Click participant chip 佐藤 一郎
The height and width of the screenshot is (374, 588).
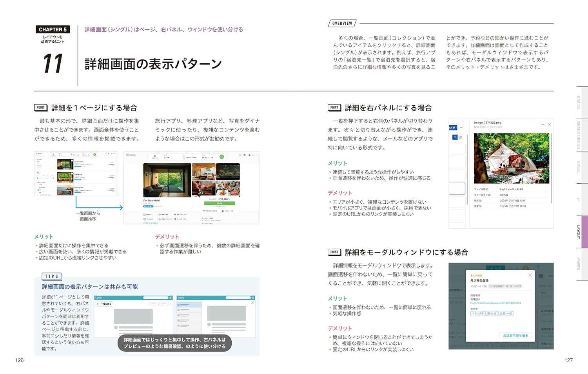click(506, 313)
